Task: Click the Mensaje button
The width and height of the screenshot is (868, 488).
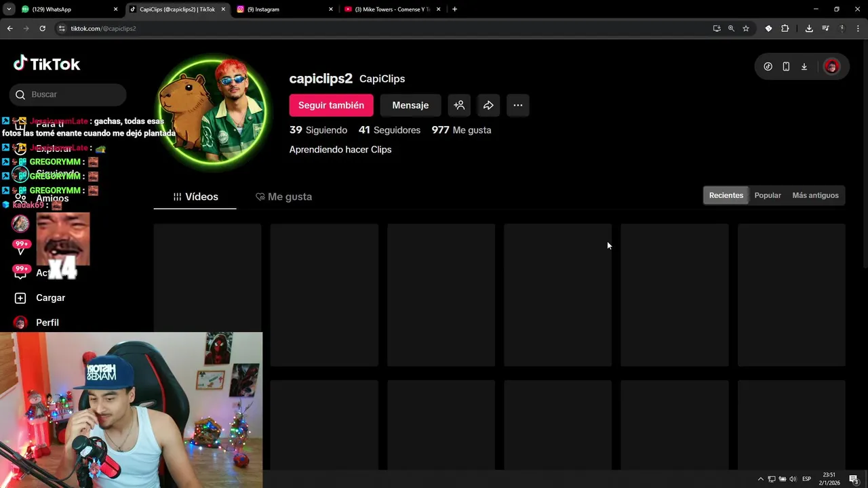Action: click(410, 105)
